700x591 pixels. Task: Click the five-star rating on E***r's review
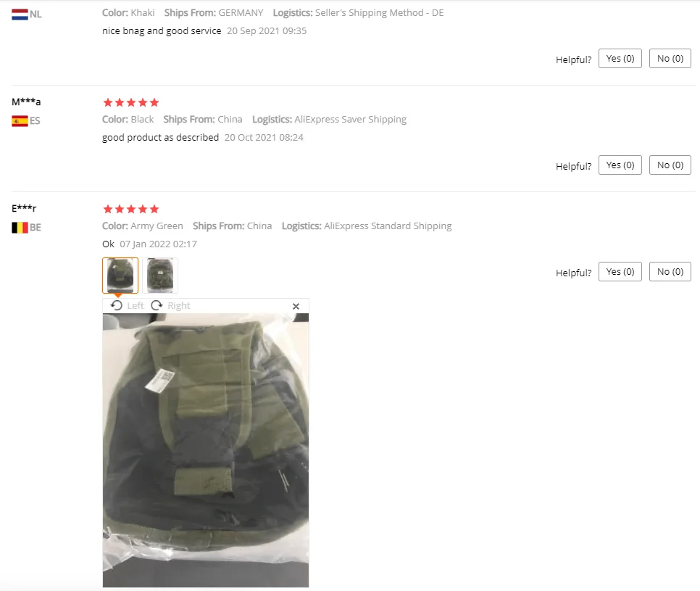(x=131, y=209)
